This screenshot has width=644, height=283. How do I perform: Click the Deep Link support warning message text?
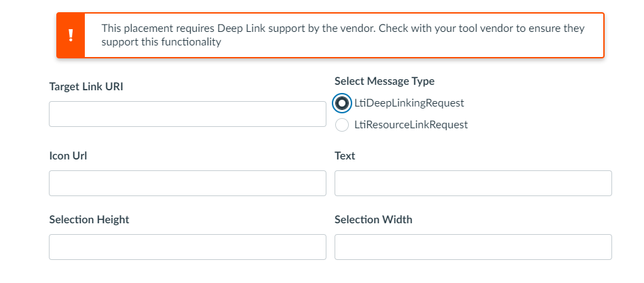pos(343,35)
